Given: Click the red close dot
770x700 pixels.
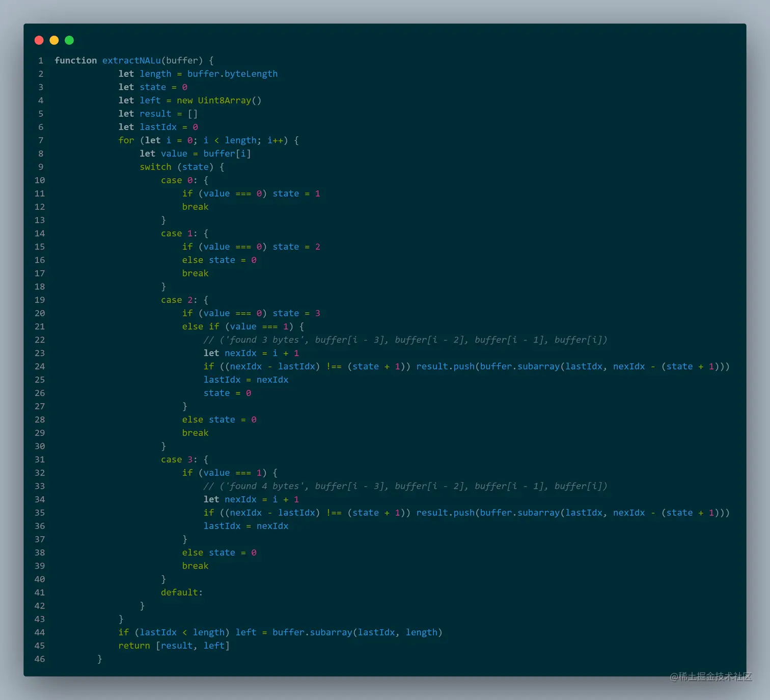Looking at the screenshot, I should coord(39,40).
